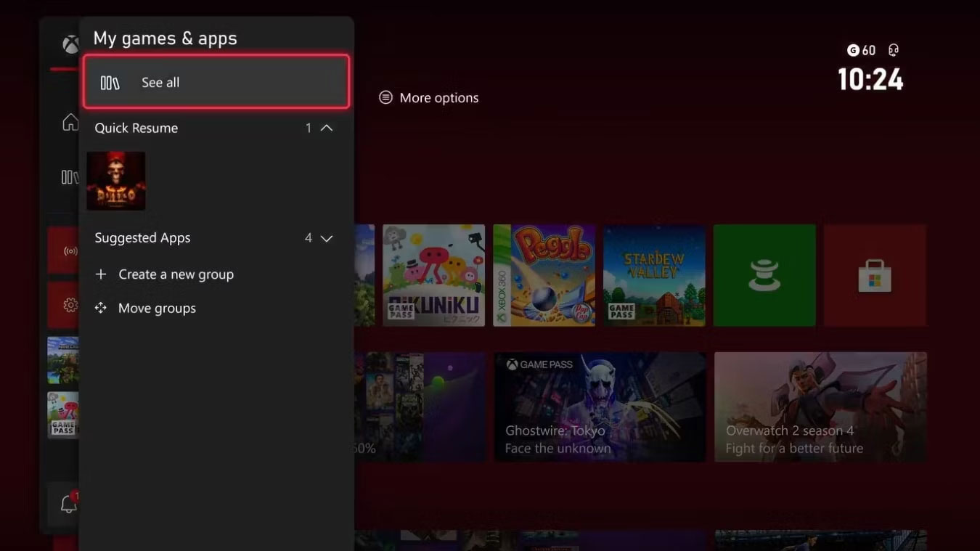Screen dimensions: 980x551
Task: Click the Quick Resume label
Action: pos(136,128)
